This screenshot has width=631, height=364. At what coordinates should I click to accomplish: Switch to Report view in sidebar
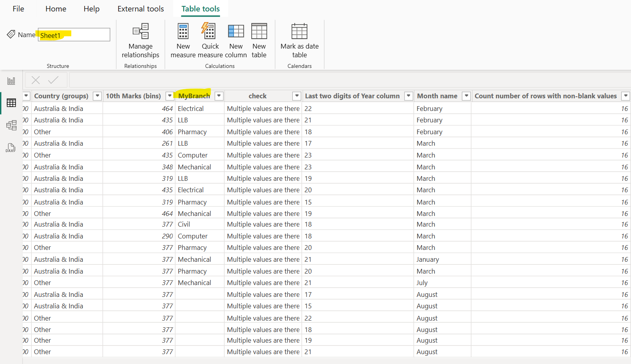pos(11,81)
